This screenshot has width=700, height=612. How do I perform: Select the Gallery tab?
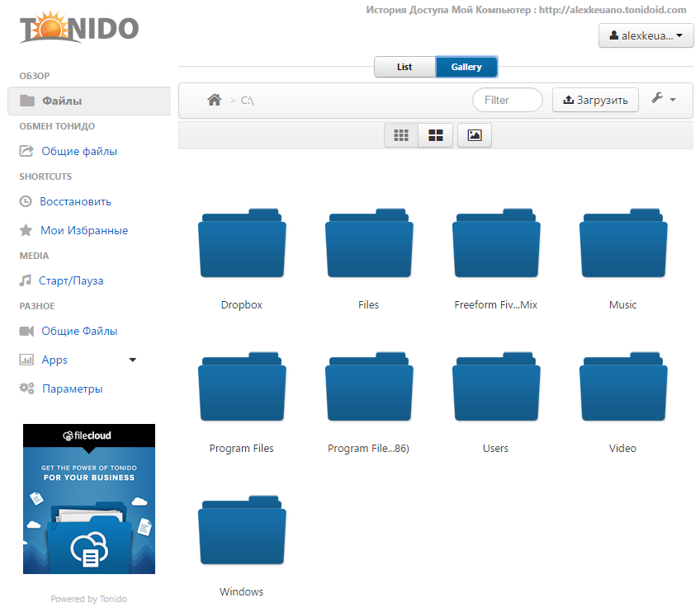[466, 67]
